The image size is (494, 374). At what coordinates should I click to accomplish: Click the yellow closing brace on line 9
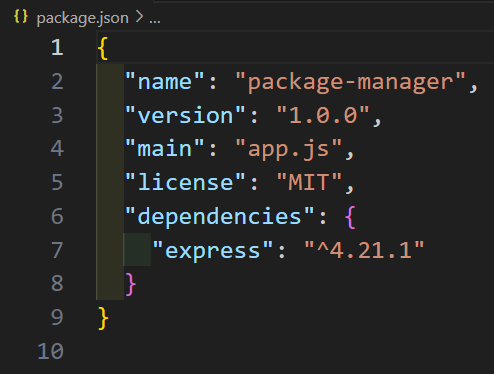tap(103, 318)
